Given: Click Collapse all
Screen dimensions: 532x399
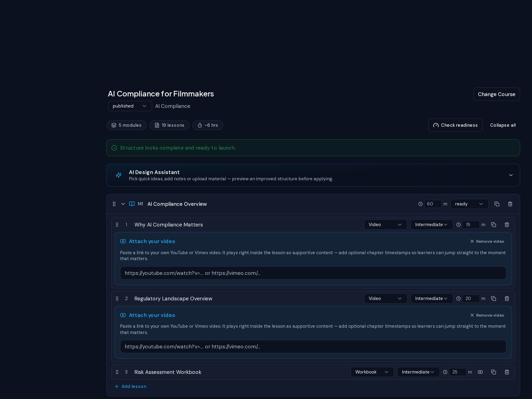Looking at the screenshot, I should pos(503,125).
